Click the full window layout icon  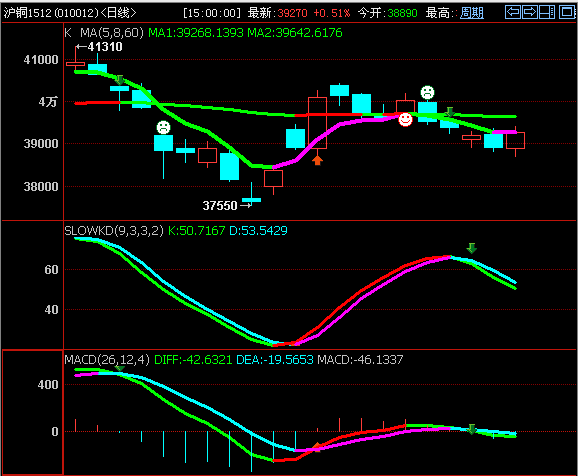[x=567, y=12]
